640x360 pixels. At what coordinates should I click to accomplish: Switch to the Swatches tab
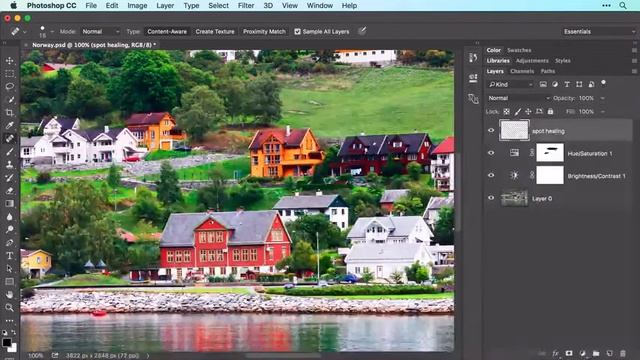519,50
